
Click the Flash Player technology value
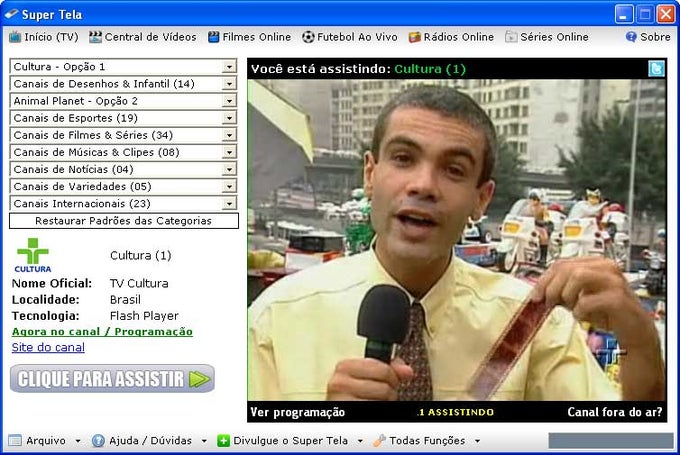coord(144,316)
